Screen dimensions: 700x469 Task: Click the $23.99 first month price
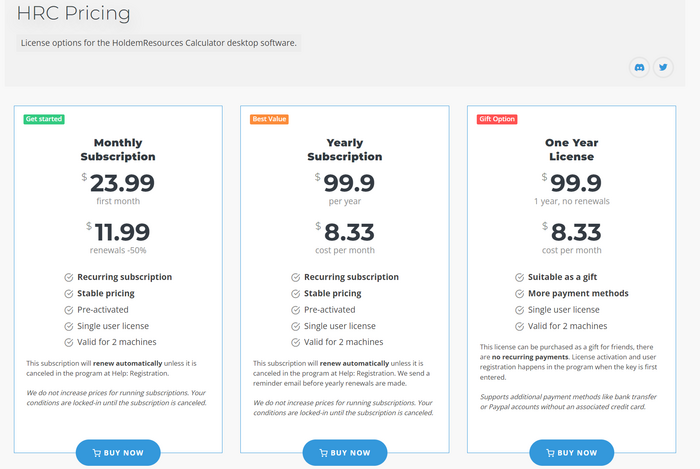[x=118, y=183]
